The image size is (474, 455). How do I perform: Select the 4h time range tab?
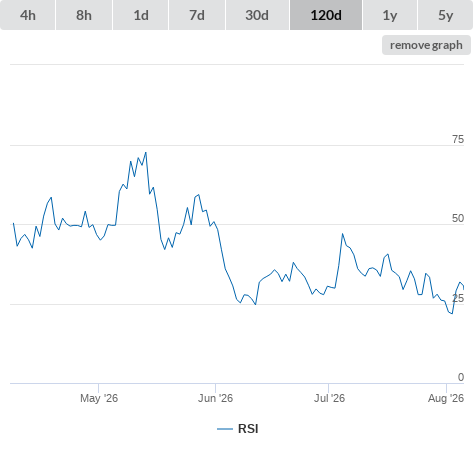coord(28,15)
